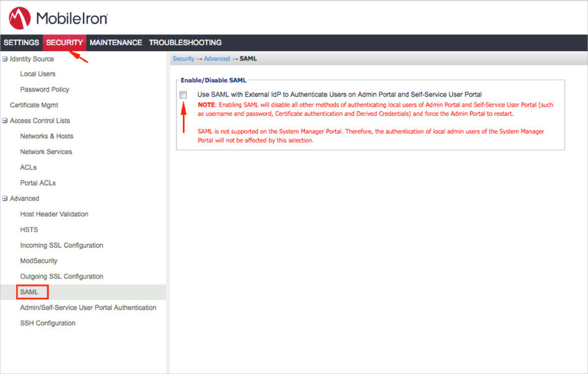Open HSTS configuration
The image size is (588, 374).
[x=29, y=229]
